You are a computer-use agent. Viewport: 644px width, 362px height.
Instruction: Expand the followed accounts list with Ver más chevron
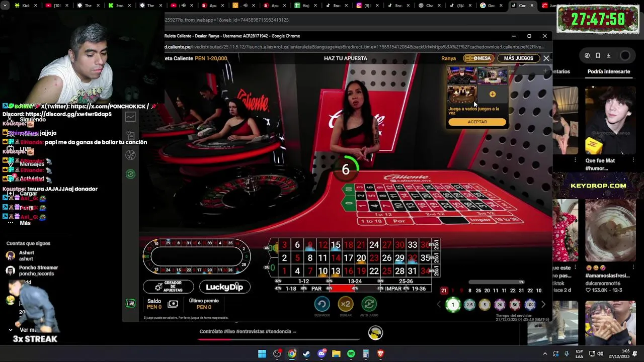pyautogui.click(x=10, y=330)
